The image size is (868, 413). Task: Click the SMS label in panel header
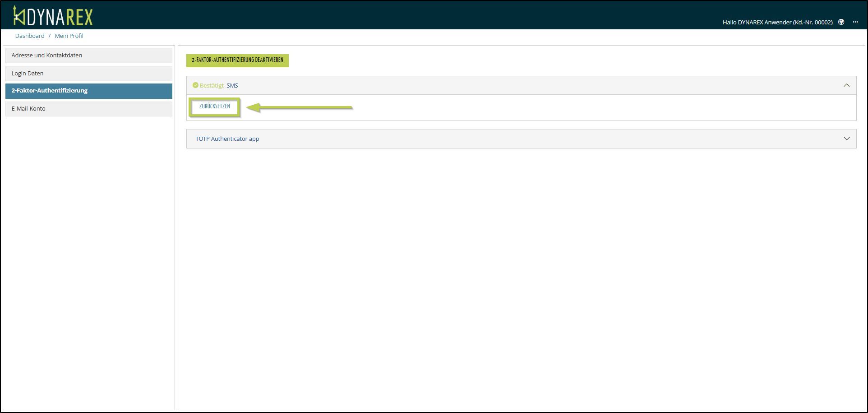tap(232, 85)
